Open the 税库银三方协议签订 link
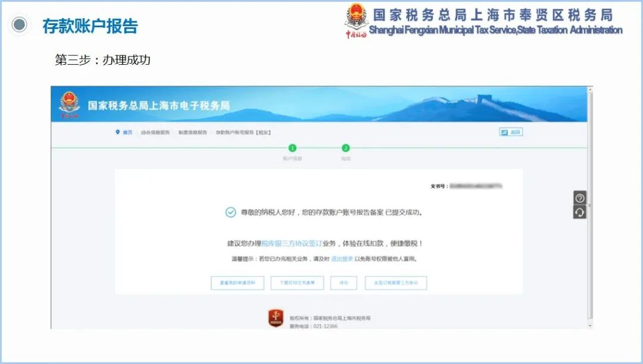Screen dimensions: 643x364 pos(292,243)
